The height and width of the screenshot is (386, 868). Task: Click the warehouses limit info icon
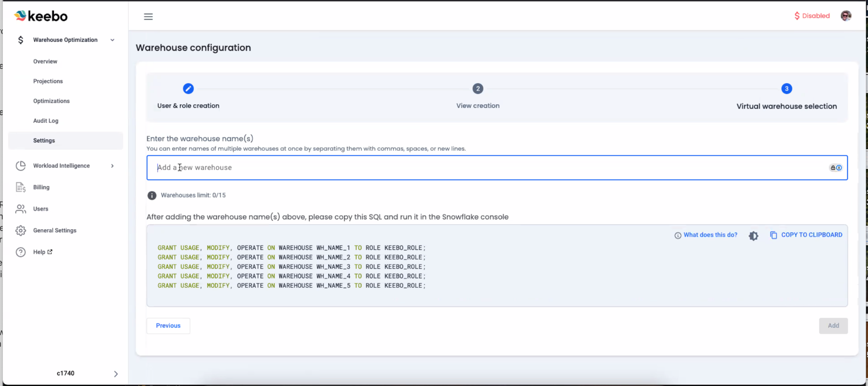click(x=152, y=195)
